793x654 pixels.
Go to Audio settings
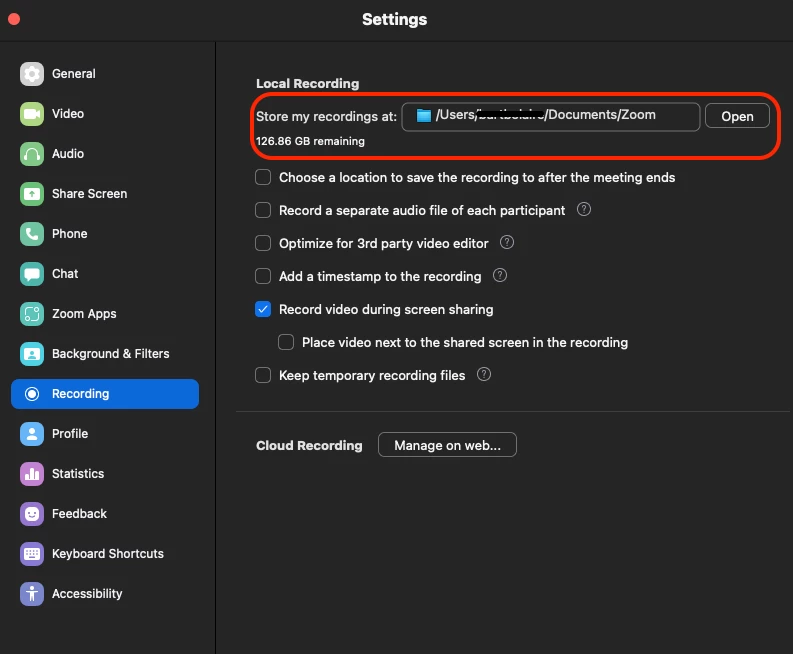tap(105, 154)
